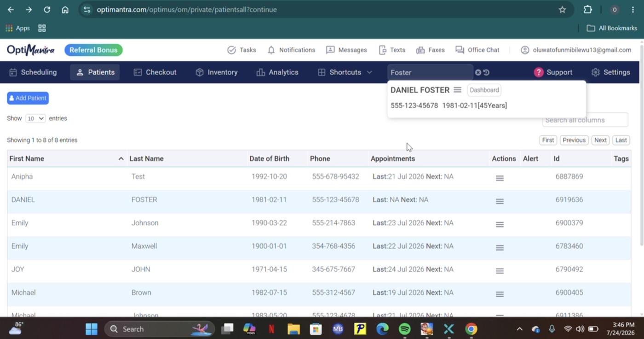The height and width of the screenshot is (339, 644).
Task: Open File Explorer from the taskbar
Action: tap(293, 329)
